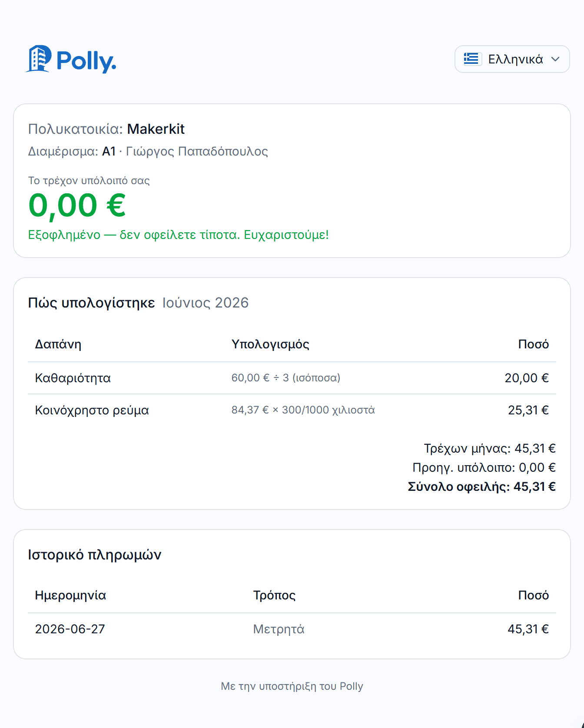Click the Greek flag icon
This screenshot has width=584, height=728.
[471, 59]
